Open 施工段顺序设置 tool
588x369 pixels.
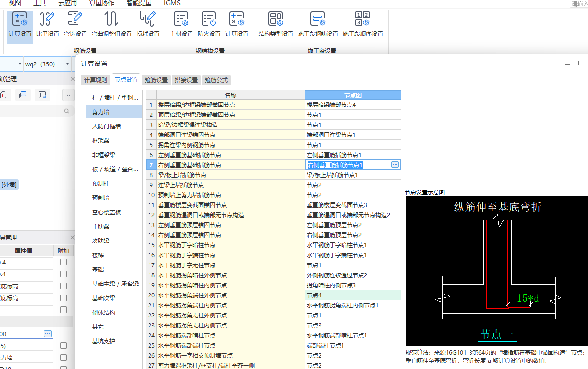pyautogui.click(x=363, y=25)
